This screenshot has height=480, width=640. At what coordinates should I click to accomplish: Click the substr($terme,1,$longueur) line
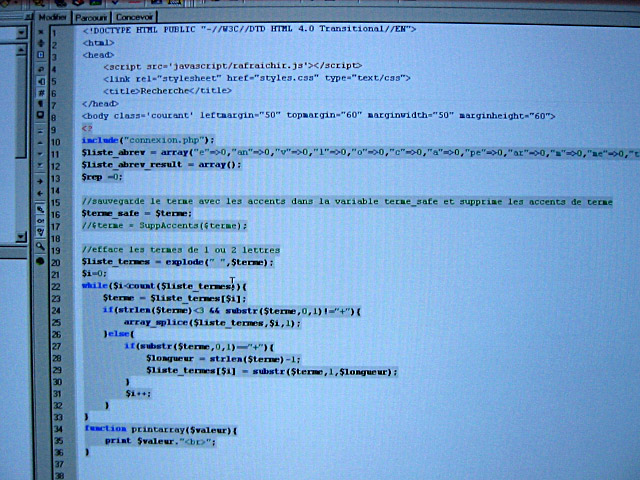[271, 371]
